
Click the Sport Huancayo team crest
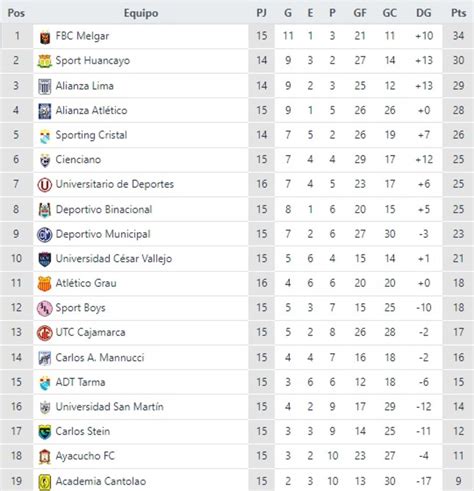tap(45, 61)
